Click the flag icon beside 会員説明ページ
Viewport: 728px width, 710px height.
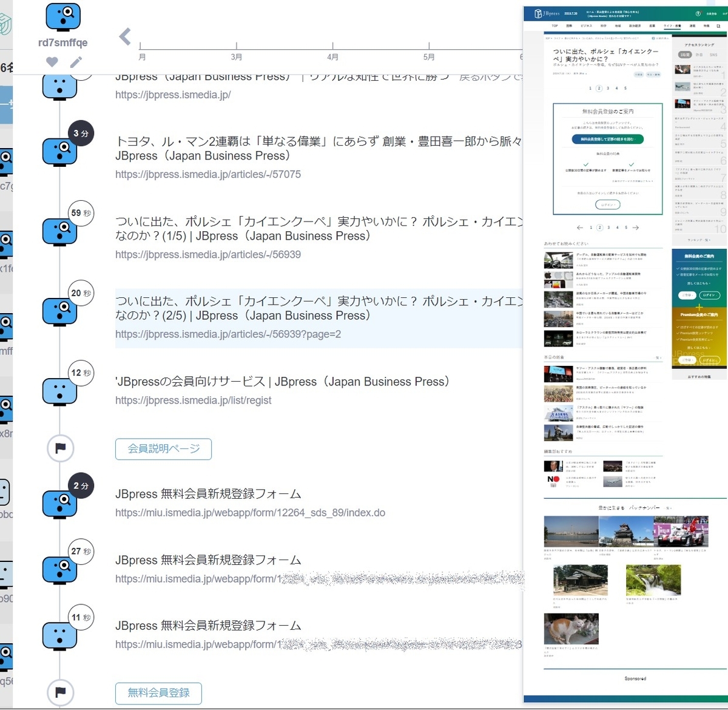click(61, 448)
